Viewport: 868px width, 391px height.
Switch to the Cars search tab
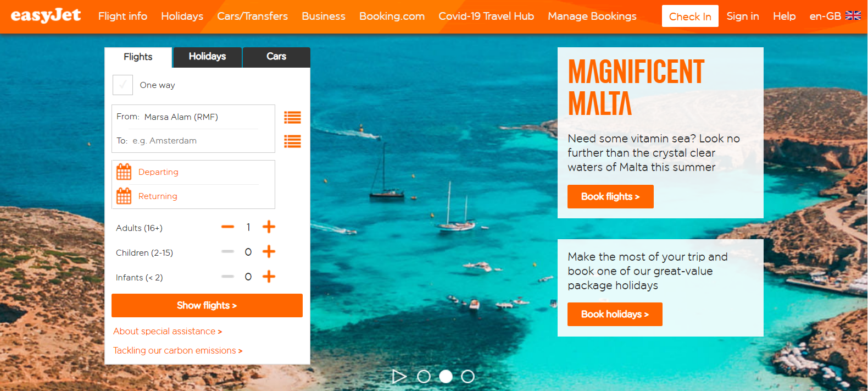coord(276,57)
